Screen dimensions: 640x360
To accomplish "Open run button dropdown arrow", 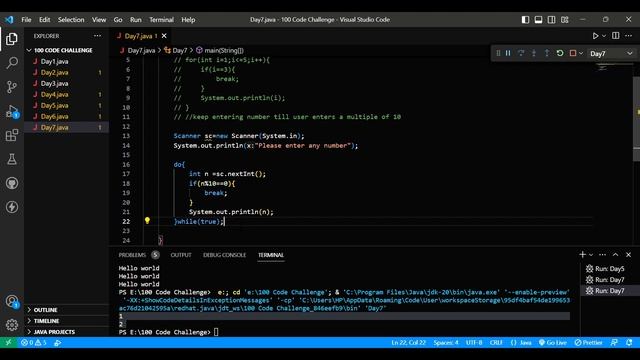I will click(x=604, y=36).
